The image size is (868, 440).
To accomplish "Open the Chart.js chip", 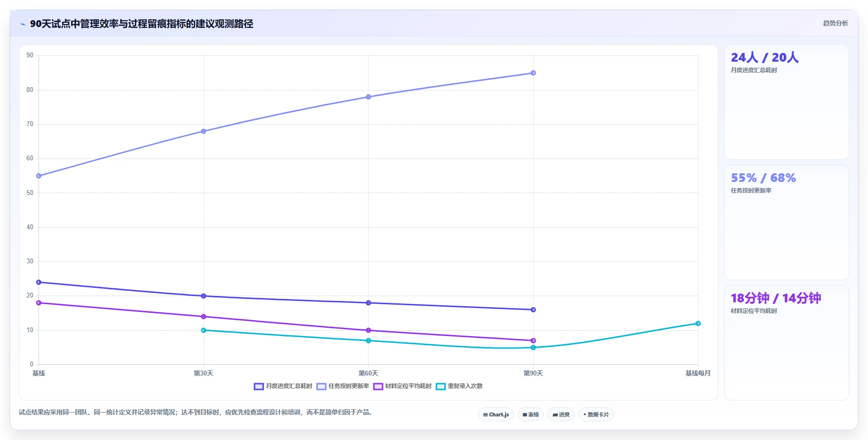I will [x=496, y=414].
